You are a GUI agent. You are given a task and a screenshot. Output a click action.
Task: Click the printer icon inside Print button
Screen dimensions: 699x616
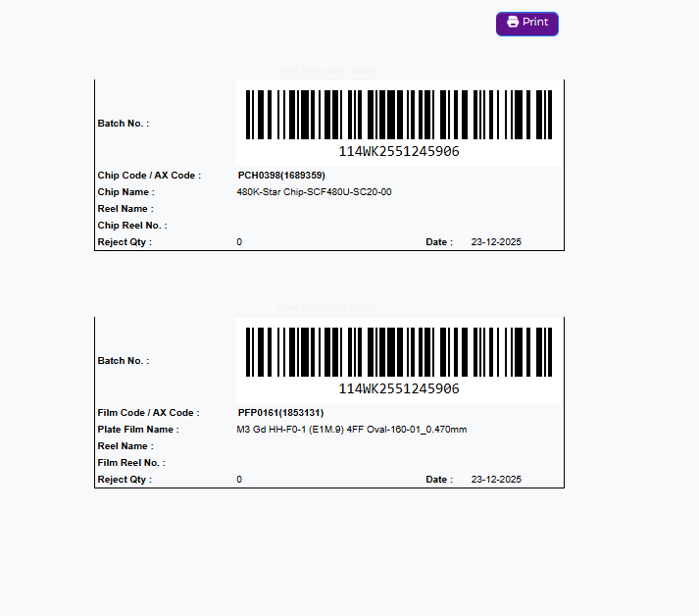coord(513,23)
